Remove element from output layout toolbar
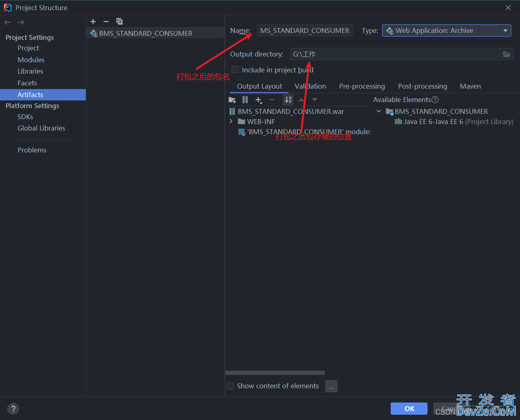 pos(272,100)
